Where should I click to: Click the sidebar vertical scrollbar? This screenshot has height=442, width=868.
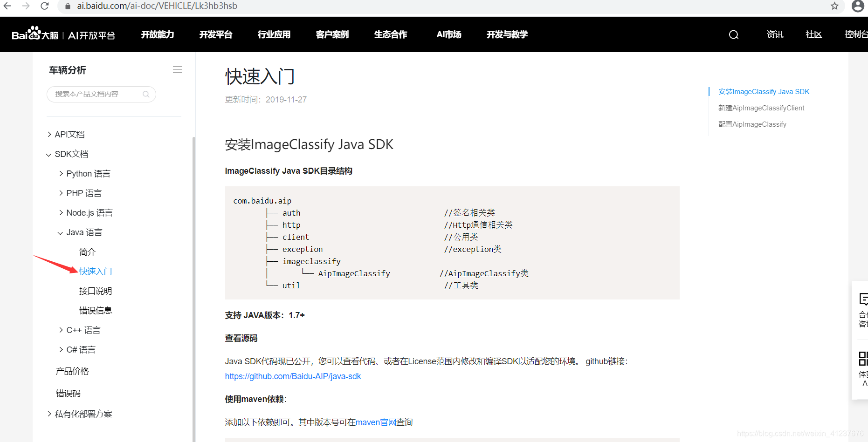point(194,289)
